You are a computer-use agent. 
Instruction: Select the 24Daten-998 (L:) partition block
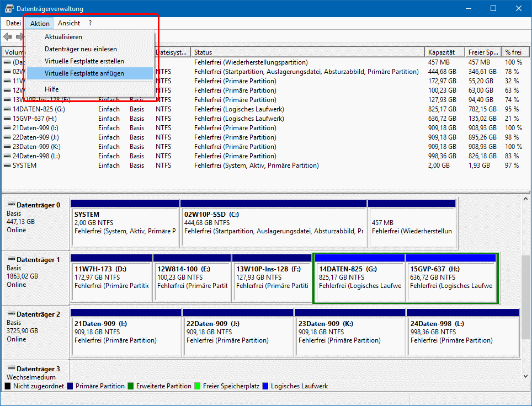pos(462,331)
